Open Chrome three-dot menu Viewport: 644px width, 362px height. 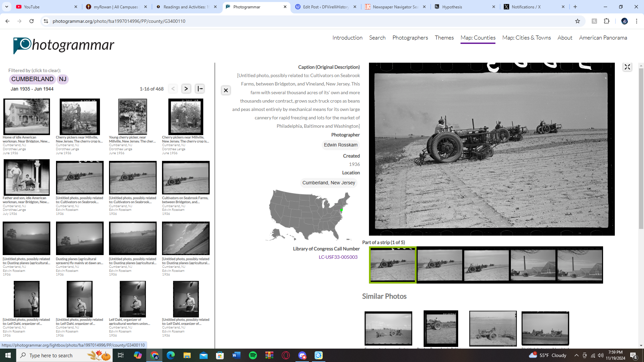[x=637, y=21]
